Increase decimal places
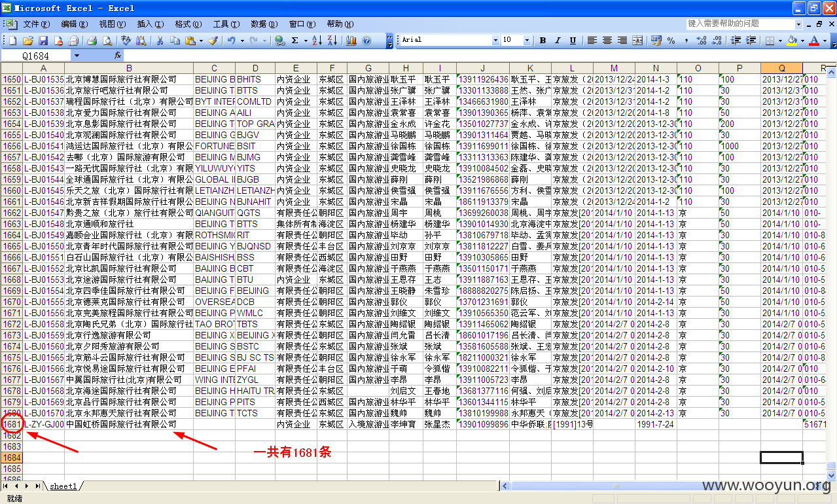This screenshot has width=837, height=504. (702, 41)
